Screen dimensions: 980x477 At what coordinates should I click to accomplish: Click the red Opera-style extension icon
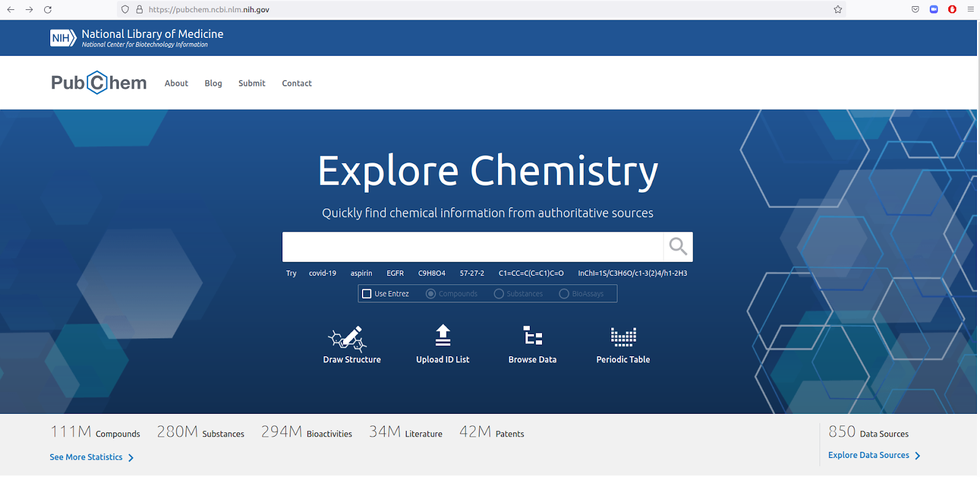952,9
